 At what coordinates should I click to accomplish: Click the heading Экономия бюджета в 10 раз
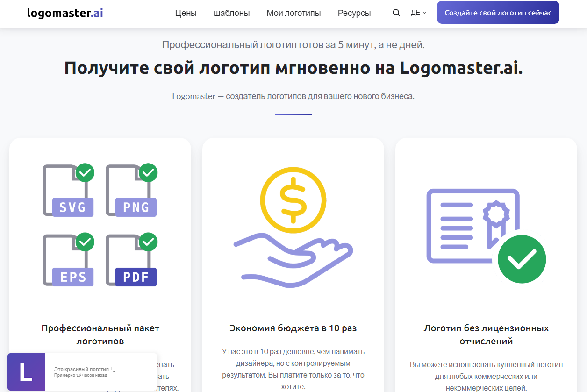[293, 328]
